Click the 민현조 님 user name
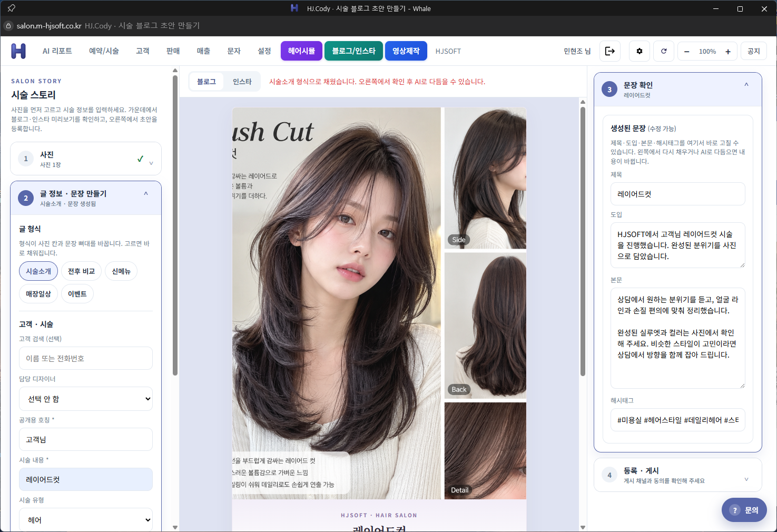Screen dimensions: 777x532 pyautogui.click(x=577, y=51)
